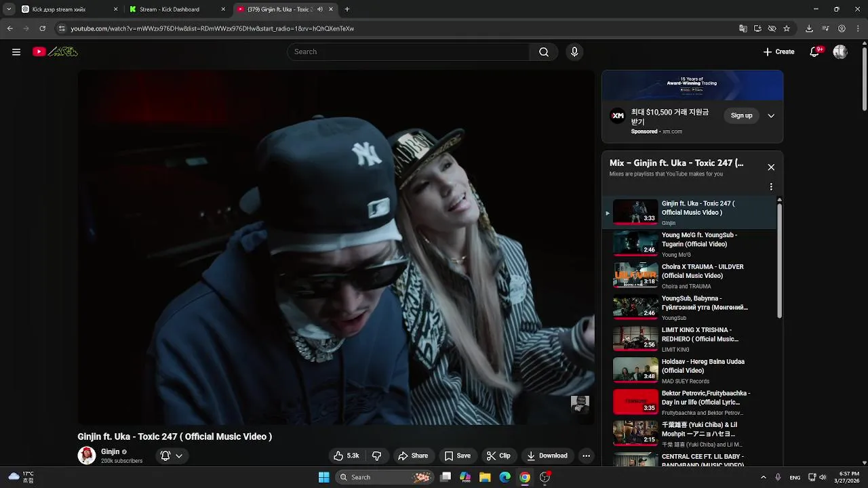The width and height of the screenshot is (868, 488).
Task: Click the Windows taskbar search box
Action: pos(384,477)
